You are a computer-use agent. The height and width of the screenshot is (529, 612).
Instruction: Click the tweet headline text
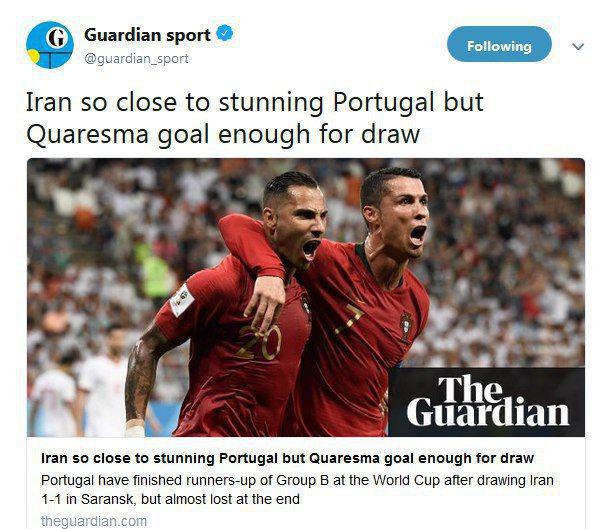tap(254, 118)
